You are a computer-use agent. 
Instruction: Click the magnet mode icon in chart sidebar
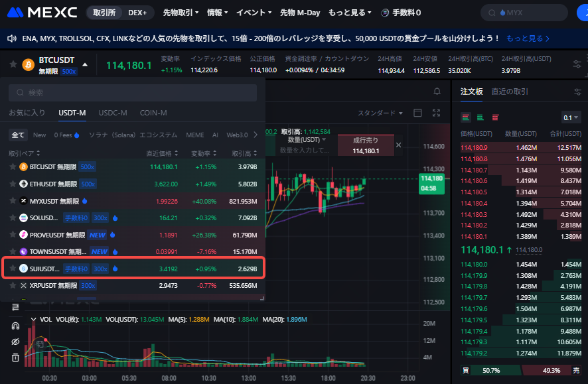tap(15, 326)
